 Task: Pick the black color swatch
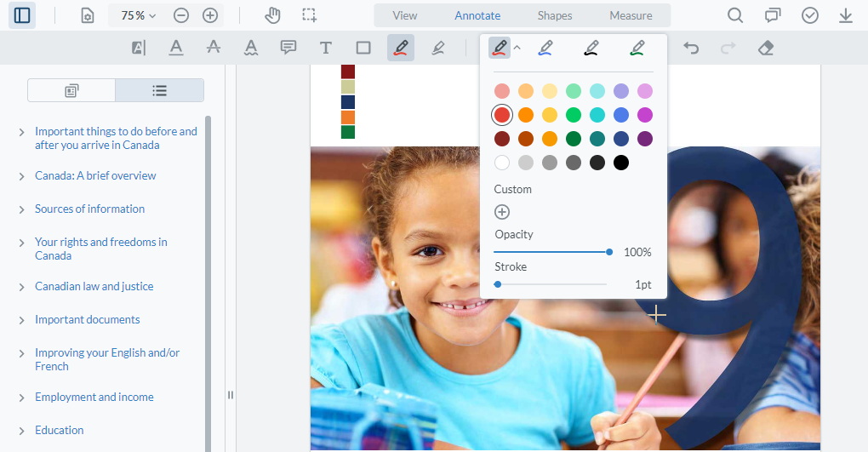click(621, 163)
